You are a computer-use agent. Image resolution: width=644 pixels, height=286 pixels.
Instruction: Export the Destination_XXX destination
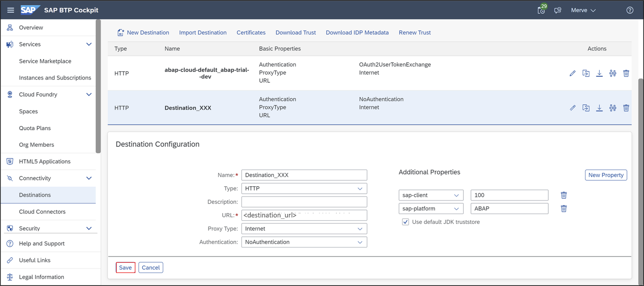coord(599,108)
